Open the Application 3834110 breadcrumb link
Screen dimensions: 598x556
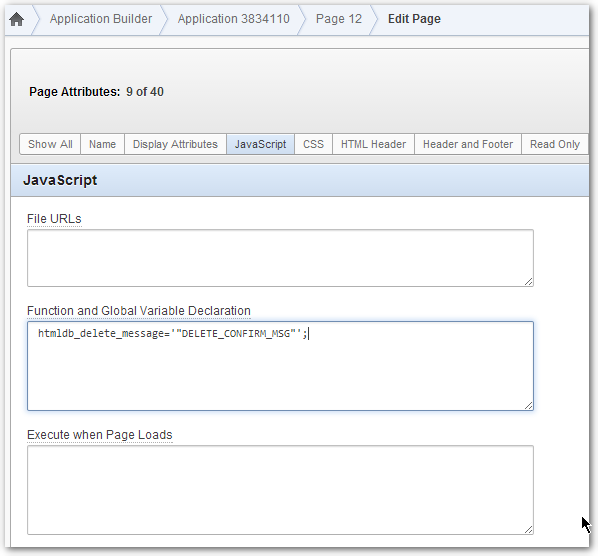point(233,19)
